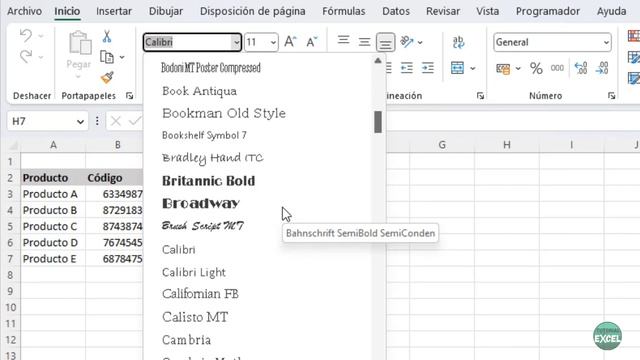The width and height of the screenshot is (640, 360).
Task: Select column G header
Action: (x=442, y=144)
